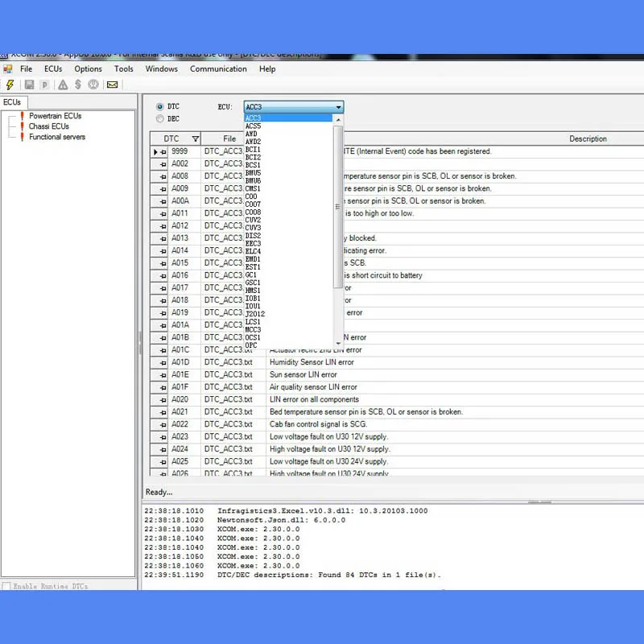Select the Powertrain ECUs tree node
644x644 pixels.
[55, 116]
